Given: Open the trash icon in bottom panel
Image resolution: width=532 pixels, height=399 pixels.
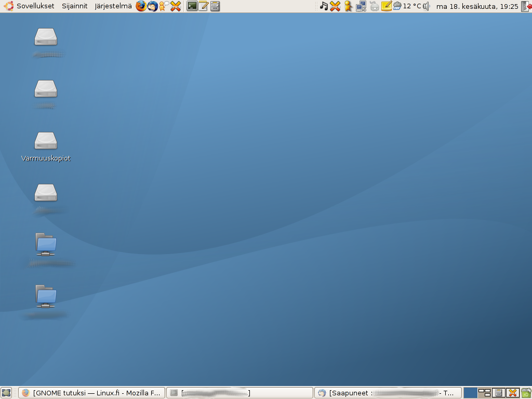Looking at the screenshot, I should tap(526, 393).
